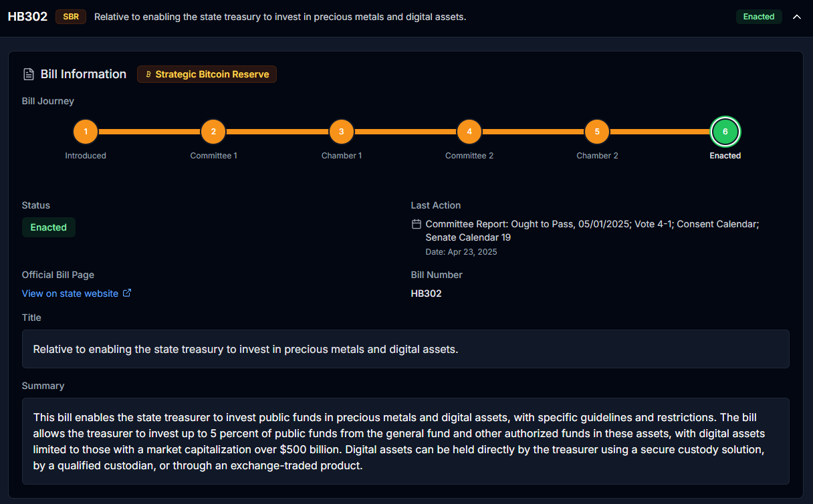Click the Introduced label under step 1
The image size is (813, 504).
pos(86,156)
